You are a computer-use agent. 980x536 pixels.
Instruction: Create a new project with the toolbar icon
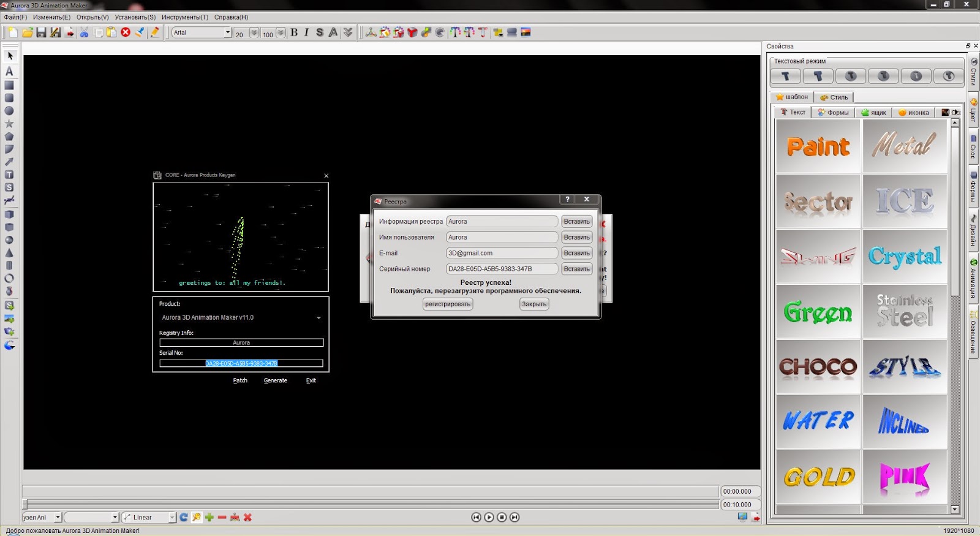[13, 32]
